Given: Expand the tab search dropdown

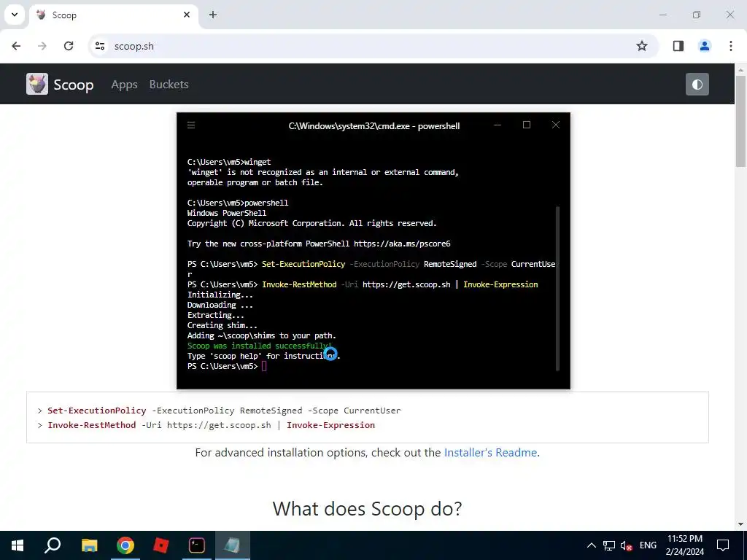Looking at the screenshot, I should click(15, 15).
